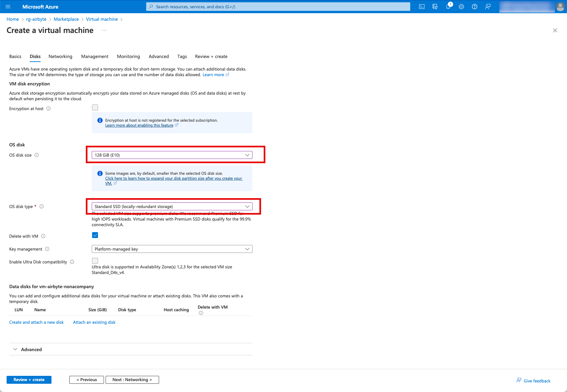Click info icon beside Key management
Viewport: 567px width, 392px height.
tap(47, 249)
